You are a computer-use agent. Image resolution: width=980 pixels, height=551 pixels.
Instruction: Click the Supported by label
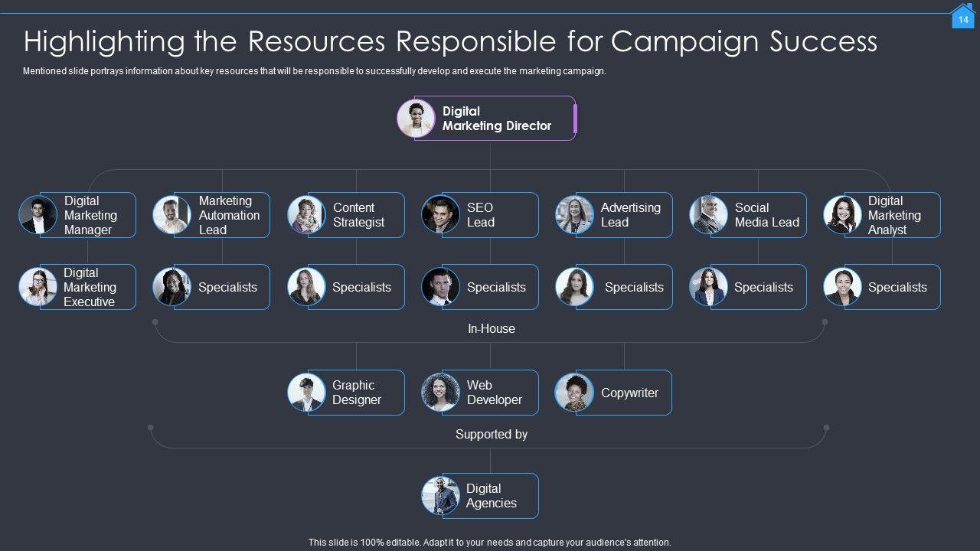[x=491, y=434]
